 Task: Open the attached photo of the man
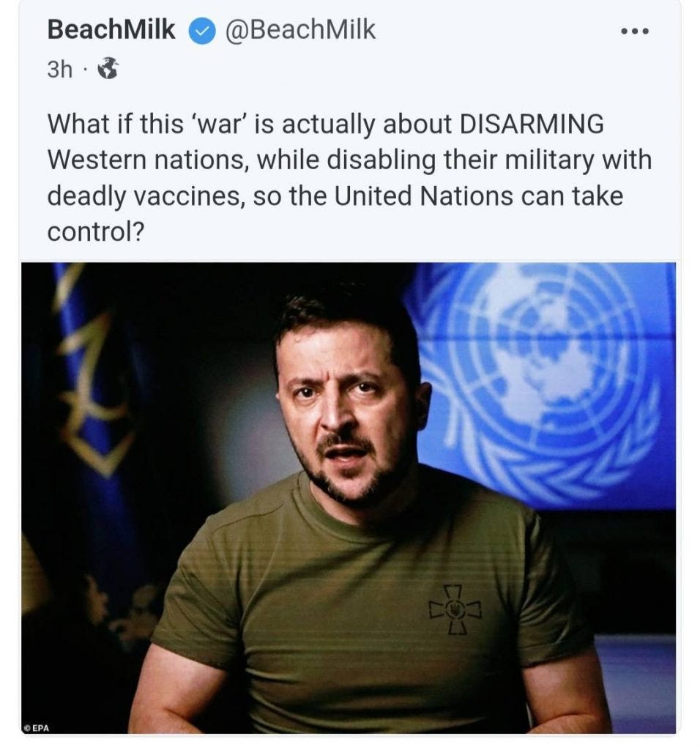pos(349,497)
